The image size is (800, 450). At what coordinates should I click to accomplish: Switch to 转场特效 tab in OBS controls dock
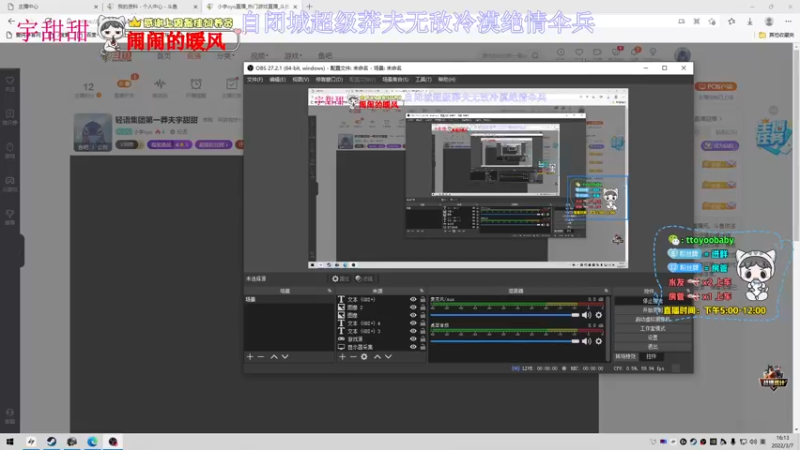(626, 357)
